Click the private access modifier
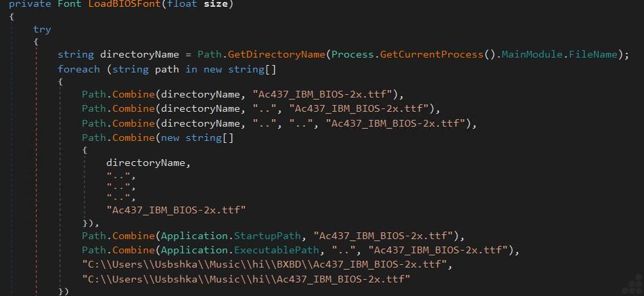Image resolution: width=644 pixels, height=296 pixels. [30, 4]
